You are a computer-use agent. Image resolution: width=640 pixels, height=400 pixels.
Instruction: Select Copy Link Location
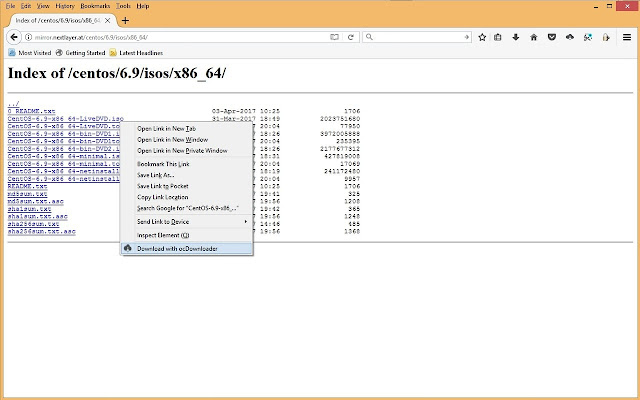[x=187, y=197]
